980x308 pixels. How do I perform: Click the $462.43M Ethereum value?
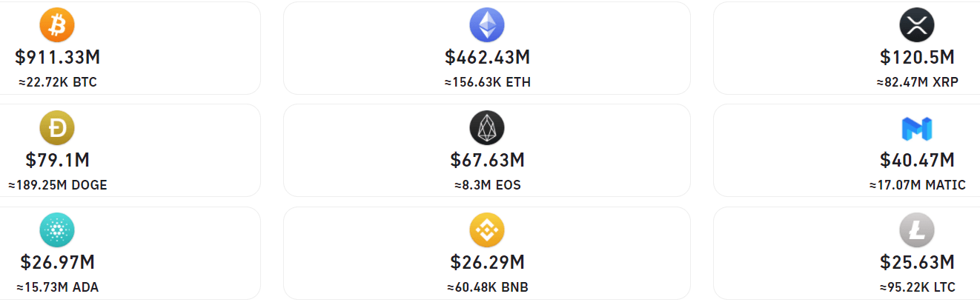coord(487,58)
